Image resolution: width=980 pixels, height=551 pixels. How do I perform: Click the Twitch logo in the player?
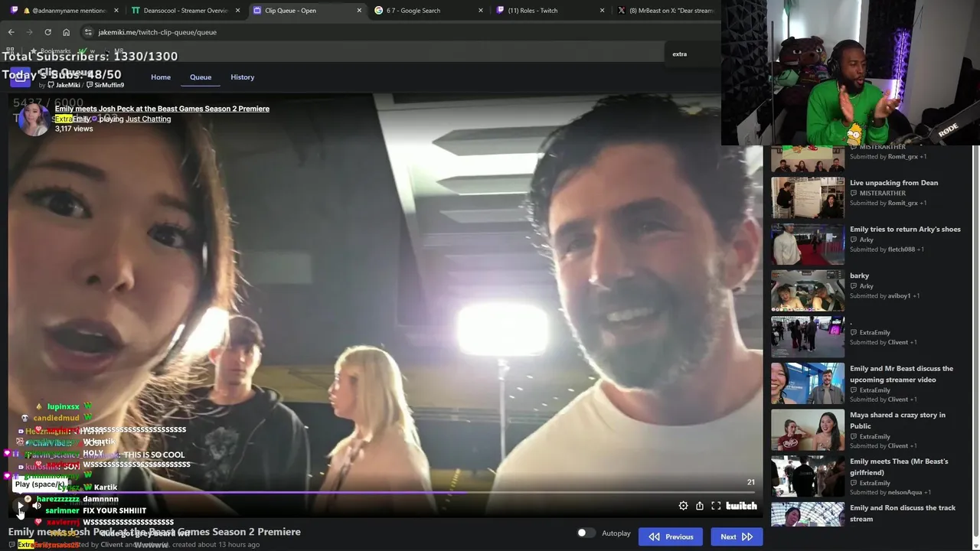741,506
